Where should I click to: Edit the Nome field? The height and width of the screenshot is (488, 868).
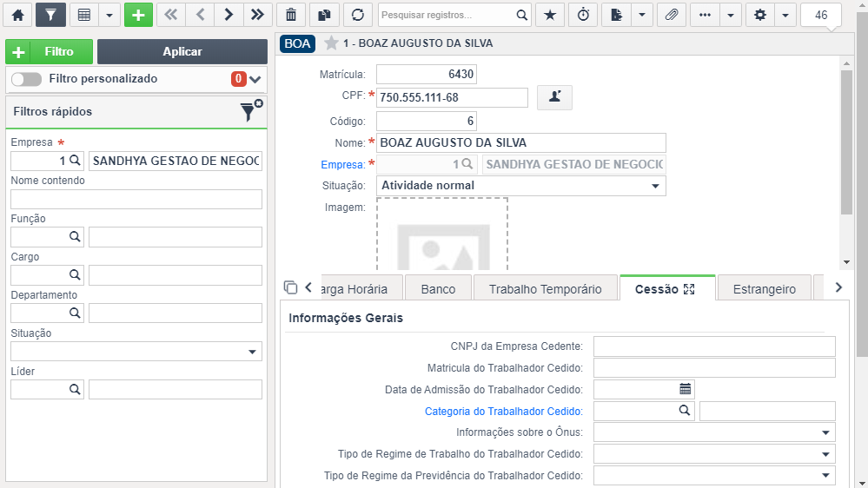[521, 142]
